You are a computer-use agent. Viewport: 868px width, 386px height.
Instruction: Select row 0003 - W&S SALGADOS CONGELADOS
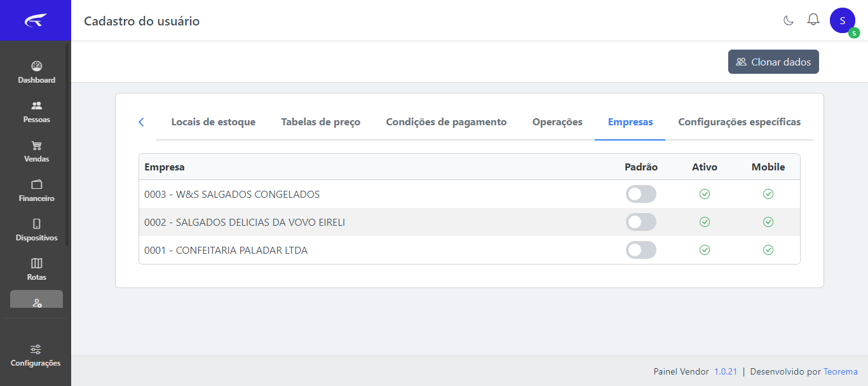point(470,194)
